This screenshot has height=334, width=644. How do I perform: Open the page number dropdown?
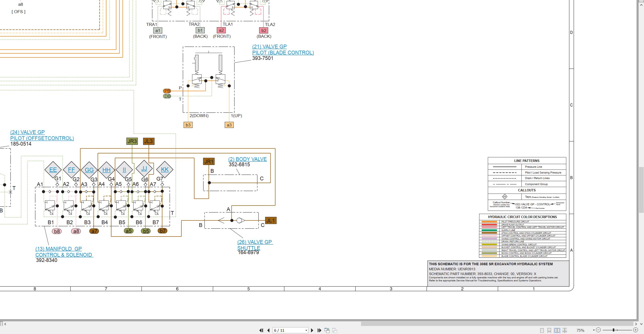tap(306, 330)
